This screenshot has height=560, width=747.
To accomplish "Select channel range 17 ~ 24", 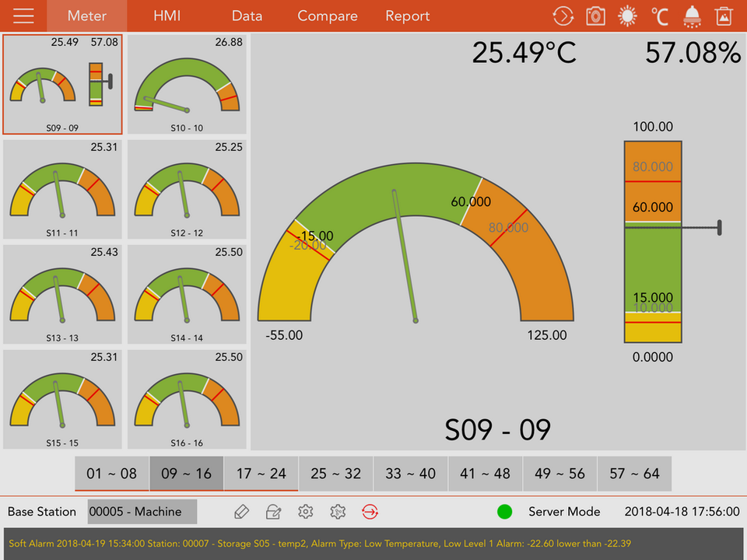I will 261,473.
